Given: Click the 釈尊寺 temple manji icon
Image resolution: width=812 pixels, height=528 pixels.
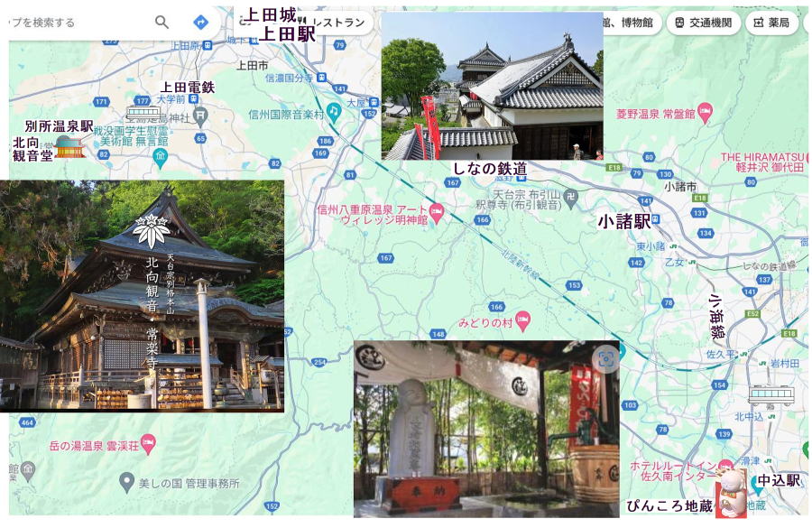Looking at the screenshot, I should pos(570,194).
